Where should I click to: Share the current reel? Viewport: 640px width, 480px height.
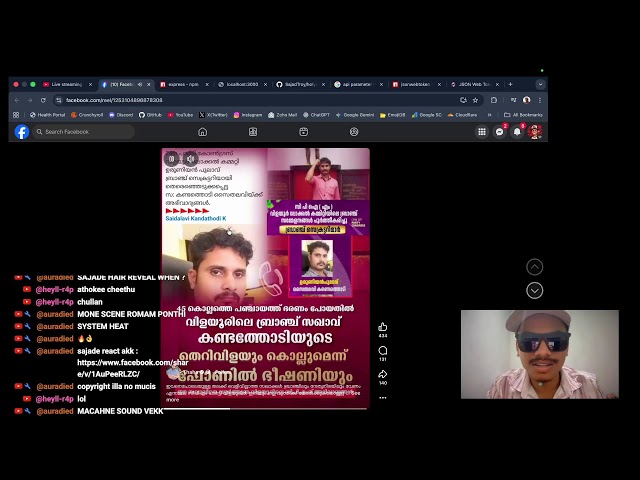(x=383, y=374)
